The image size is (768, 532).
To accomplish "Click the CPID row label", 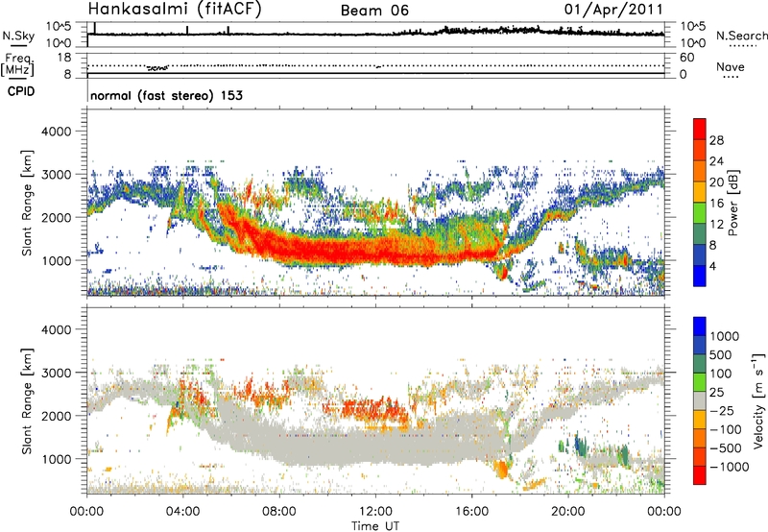I will pos(21,91).
